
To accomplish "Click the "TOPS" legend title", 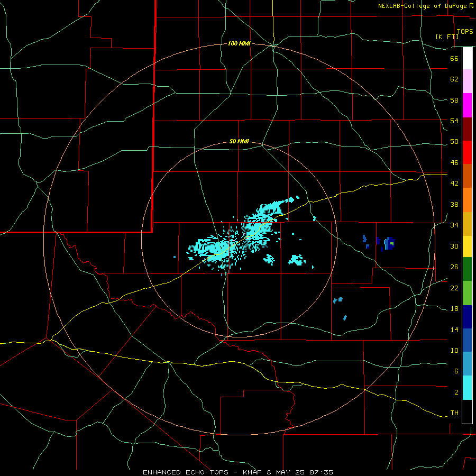I will [465, 32].
